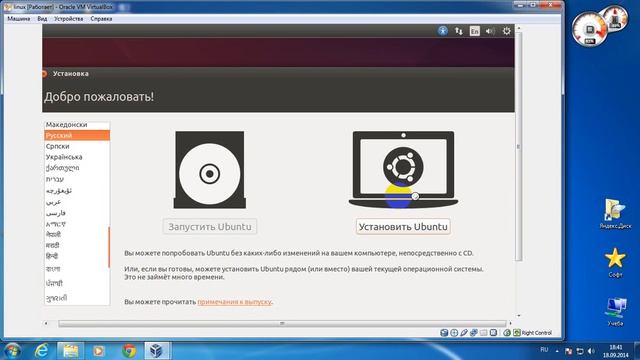640x360 pixels.
Task: Open Windows Explorer folder icon in taskbar
Action: (70, 351)
